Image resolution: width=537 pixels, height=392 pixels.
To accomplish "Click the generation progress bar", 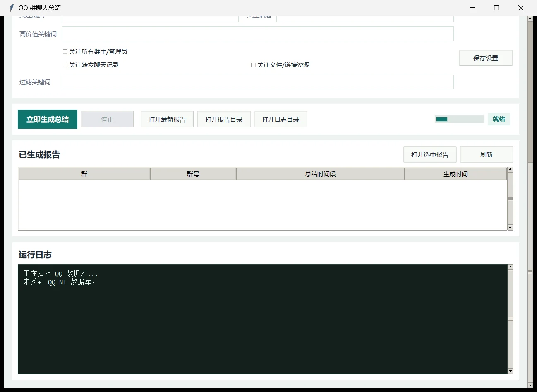I will [459, 119].
